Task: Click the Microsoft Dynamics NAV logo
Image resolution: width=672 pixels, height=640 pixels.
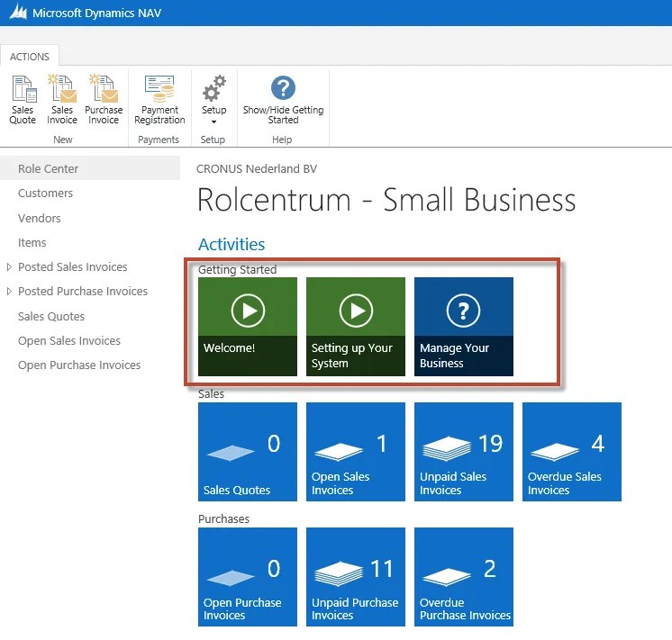Action: coord(18,12)
